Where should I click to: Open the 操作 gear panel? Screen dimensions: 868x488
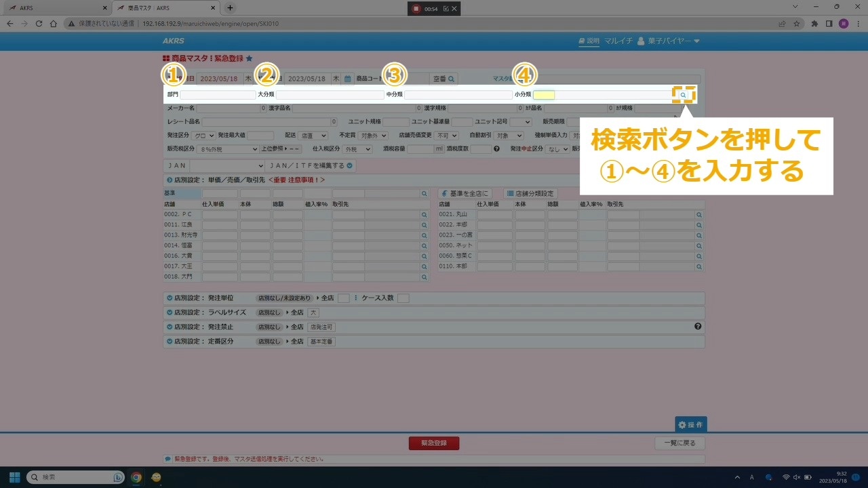pos(690,424)
